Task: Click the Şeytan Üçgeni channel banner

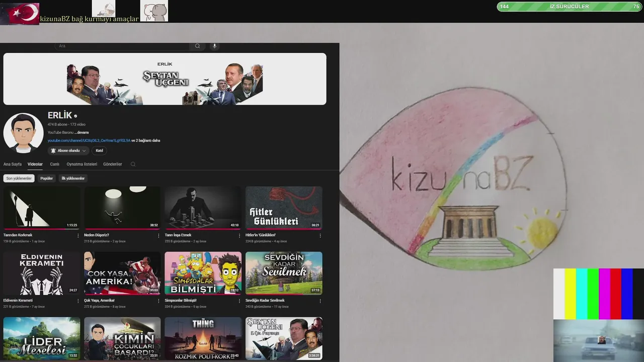Action: tap(165, 79)
